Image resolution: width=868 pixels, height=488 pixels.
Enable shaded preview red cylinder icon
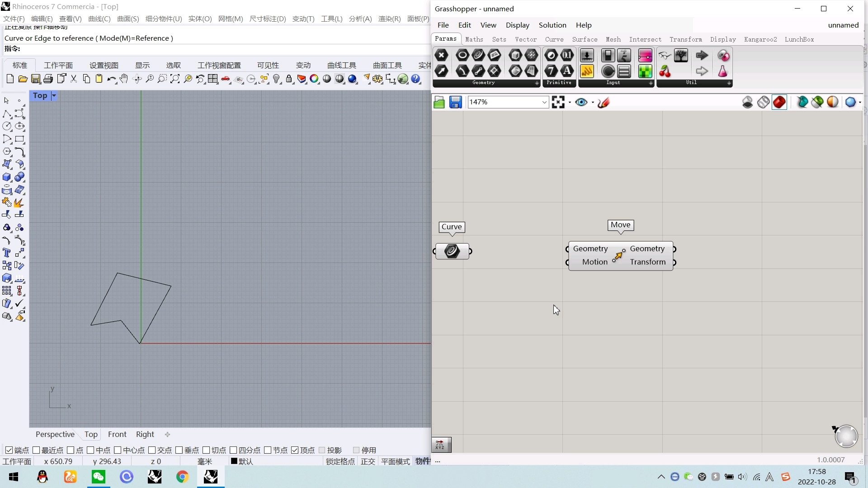point(779,103)
